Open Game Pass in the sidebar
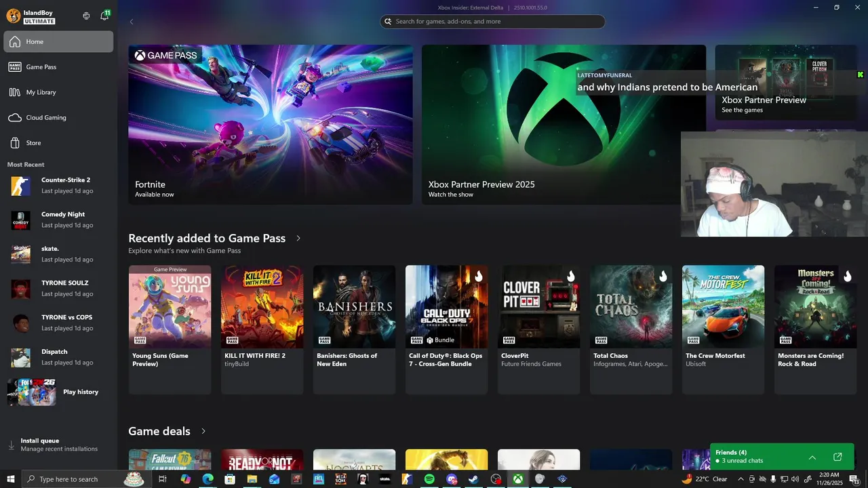868x488 pixels. pyautogui.click(x=58, y=67)
